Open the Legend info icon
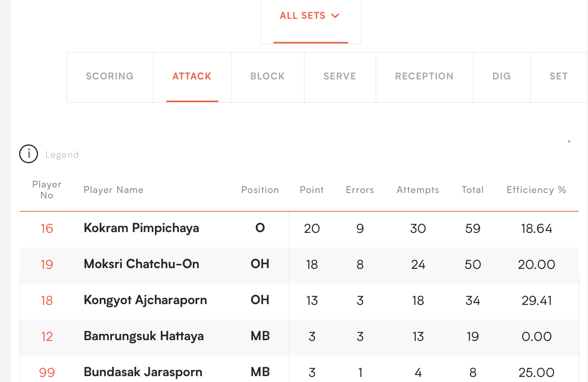The height and width of the screenshot is (382, 588). point(29,154)
